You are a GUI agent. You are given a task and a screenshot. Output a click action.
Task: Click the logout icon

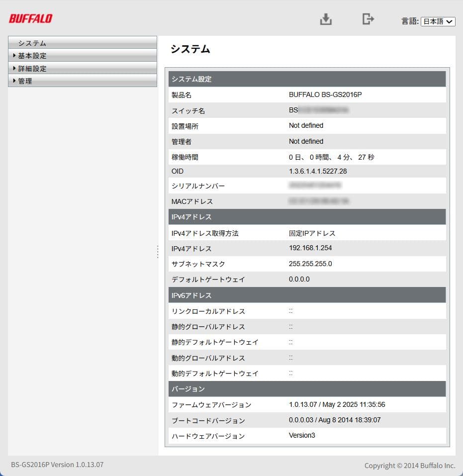pos(368,19)
